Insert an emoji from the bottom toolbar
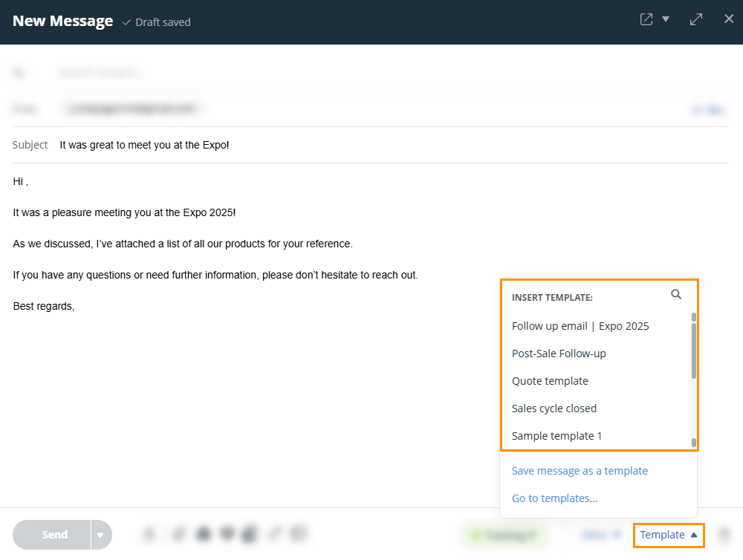Viewport: 743px width, 560px height. pyautogui.click(x=227, y=534)
